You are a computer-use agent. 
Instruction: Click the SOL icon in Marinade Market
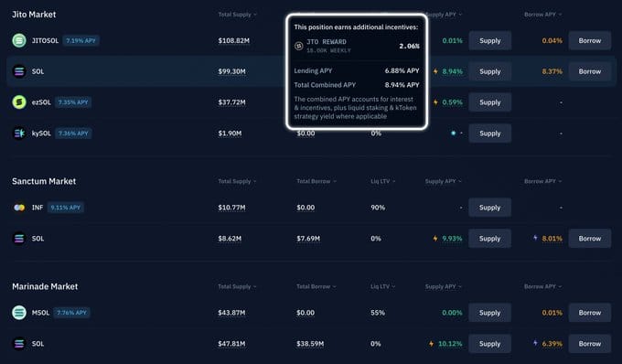(x=19, y=344)
